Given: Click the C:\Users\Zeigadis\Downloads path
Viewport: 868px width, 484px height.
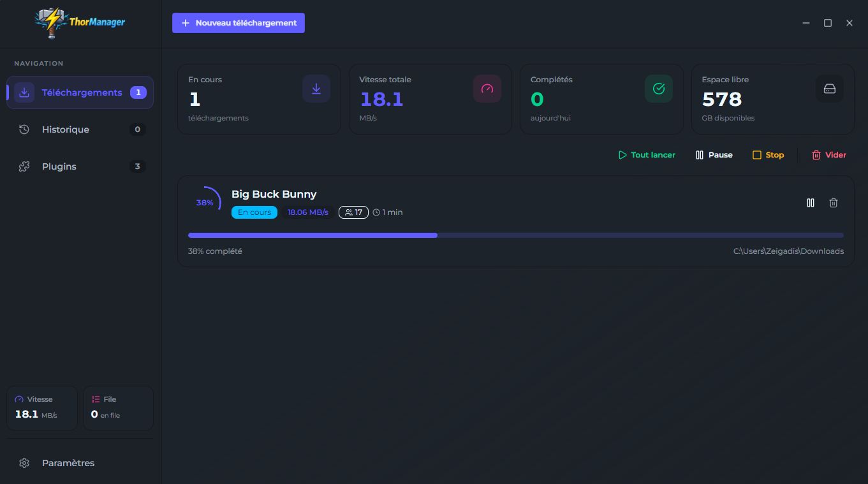Looking at the screenshot, I should click(788, 251).
